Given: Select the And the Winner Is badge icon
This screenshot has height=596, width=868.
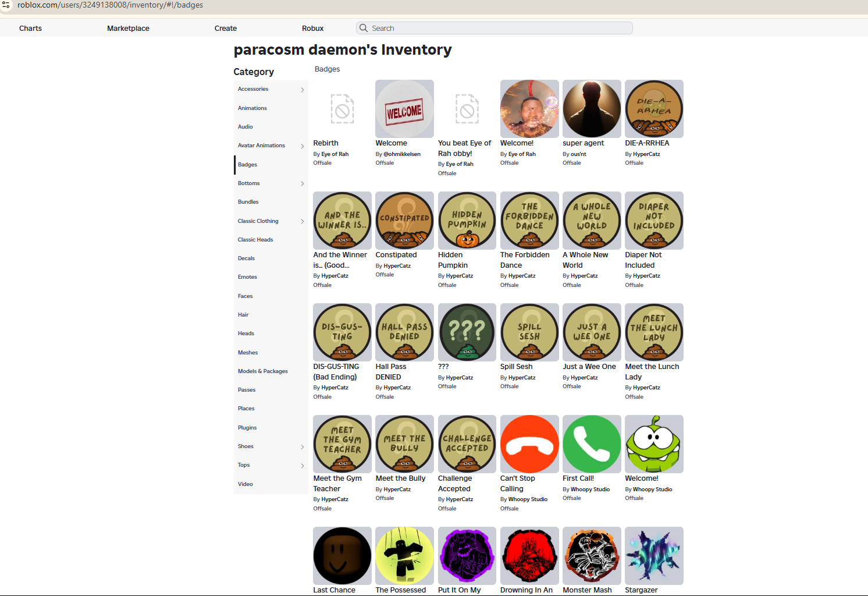Looking at the screenshot, I should click(x=342, y=221).
